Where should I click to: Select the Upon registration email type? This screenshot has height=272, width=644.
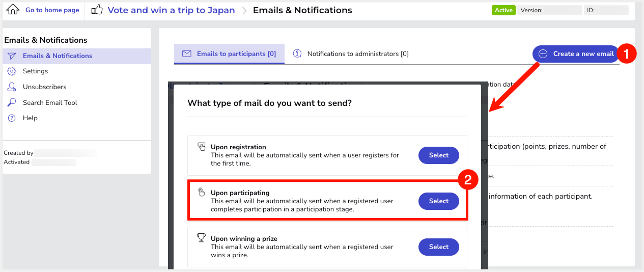click(x=439, y=155)
